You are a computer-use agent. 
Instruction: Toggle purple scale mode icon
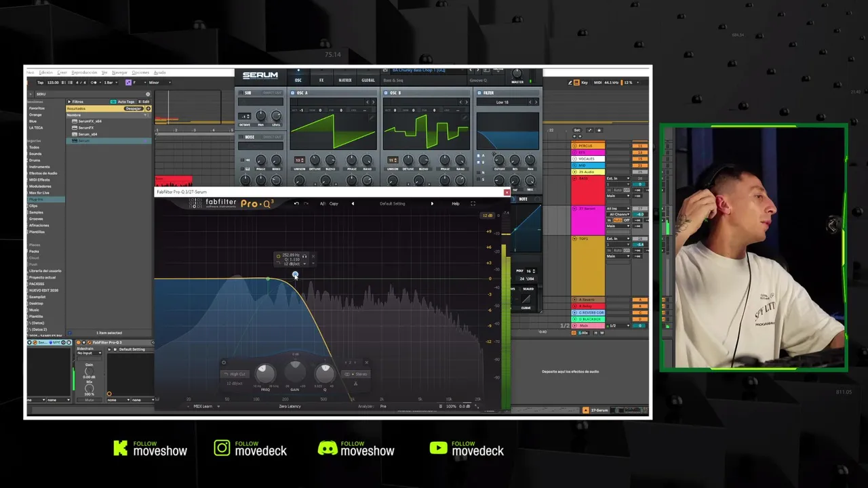click(x=128, y=83)
